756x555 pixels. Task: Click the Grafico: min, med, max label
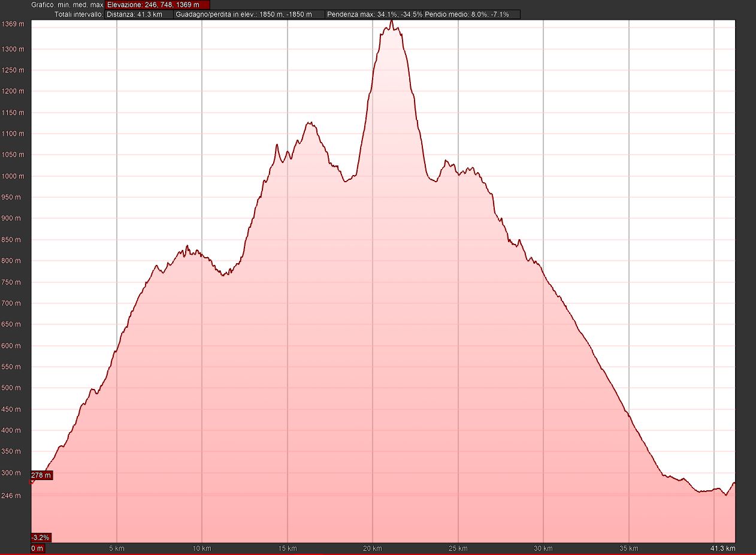click(x=67, y=5)
